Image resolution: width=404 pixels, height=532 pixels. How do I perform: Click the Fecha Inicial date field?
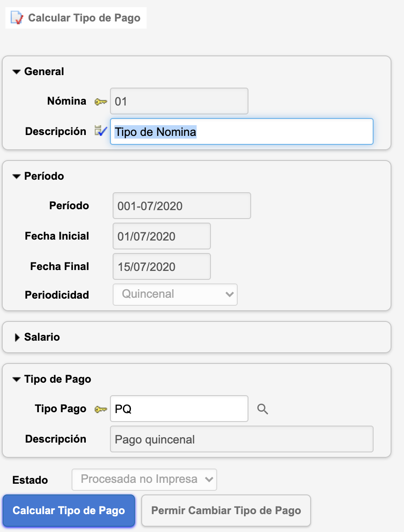[x=161, y=236]
